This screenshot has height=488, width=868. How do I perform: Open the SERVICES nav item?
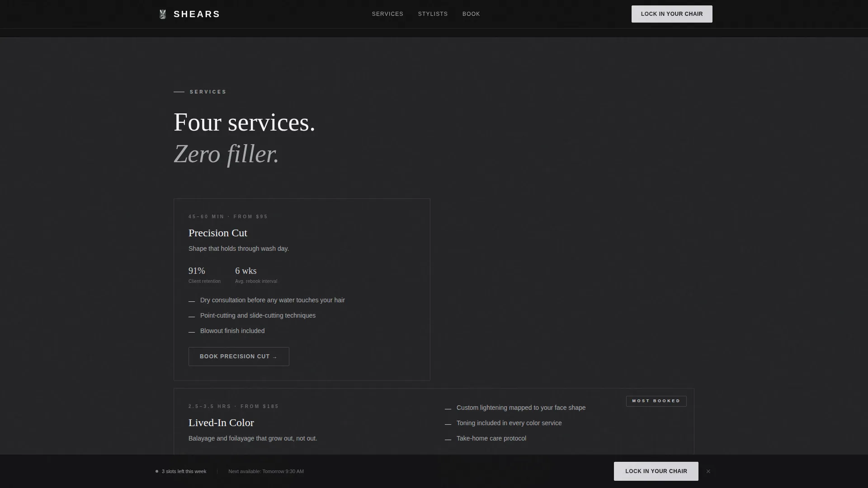point(387,14)
